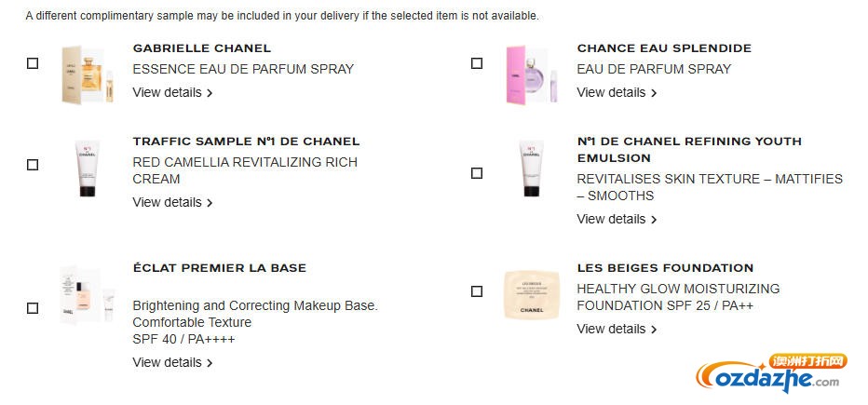Show details for Les Beiges Foundation
The width and height of the screenshot is (868, 405).
[617, 329]
